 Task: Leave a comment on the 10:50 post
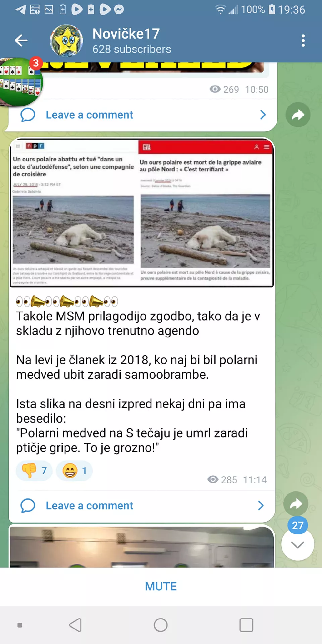[x=90, y=115]
